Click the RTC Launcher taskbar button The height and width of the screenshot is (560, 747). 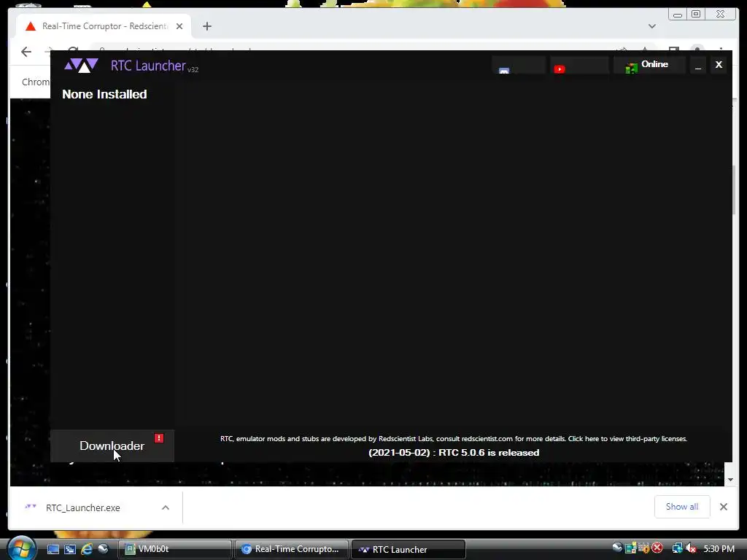point(409,549)
